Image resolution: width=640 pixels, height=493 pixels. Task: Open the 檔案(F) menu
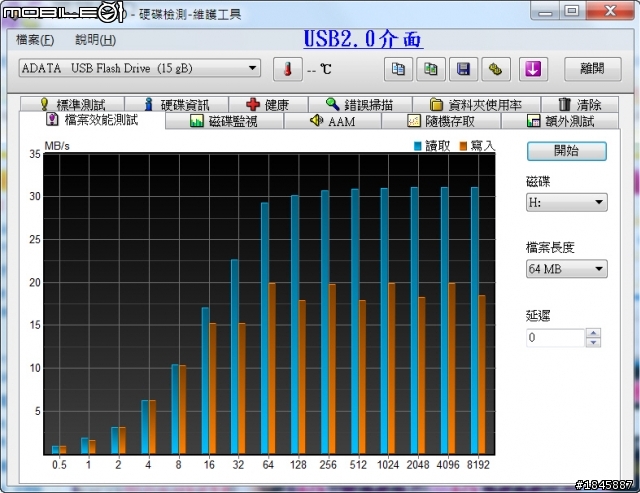pos(35,40)
